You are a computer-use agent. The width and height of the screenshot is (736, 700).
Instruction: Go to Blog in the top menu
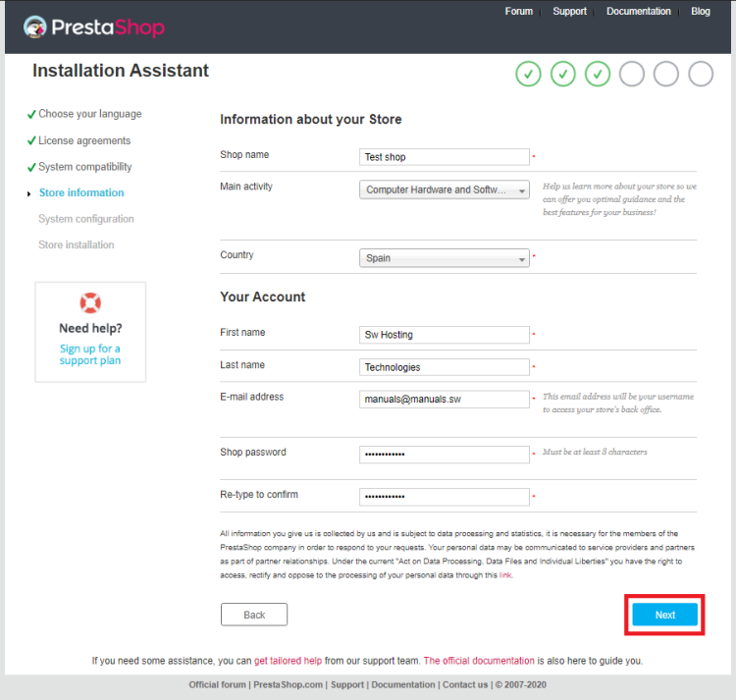click(x=701, y=11)
